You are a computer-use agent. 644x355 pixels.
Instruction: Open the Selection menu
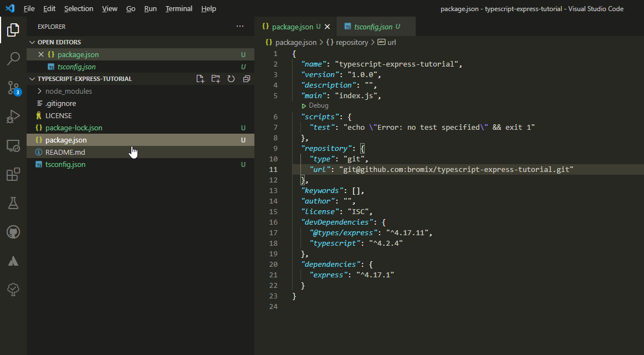[x=79, y=9]
